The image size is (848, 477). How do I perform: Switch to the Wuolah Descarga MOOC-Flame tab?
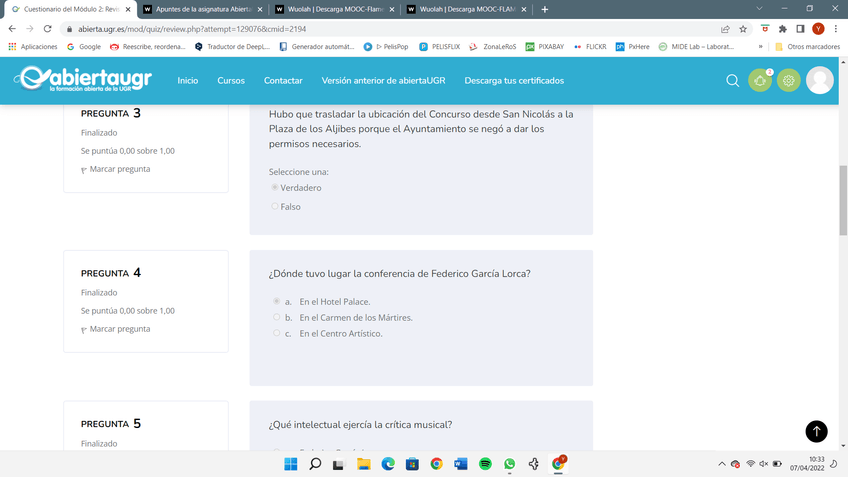pyautogui.click(x=334, y=9)
